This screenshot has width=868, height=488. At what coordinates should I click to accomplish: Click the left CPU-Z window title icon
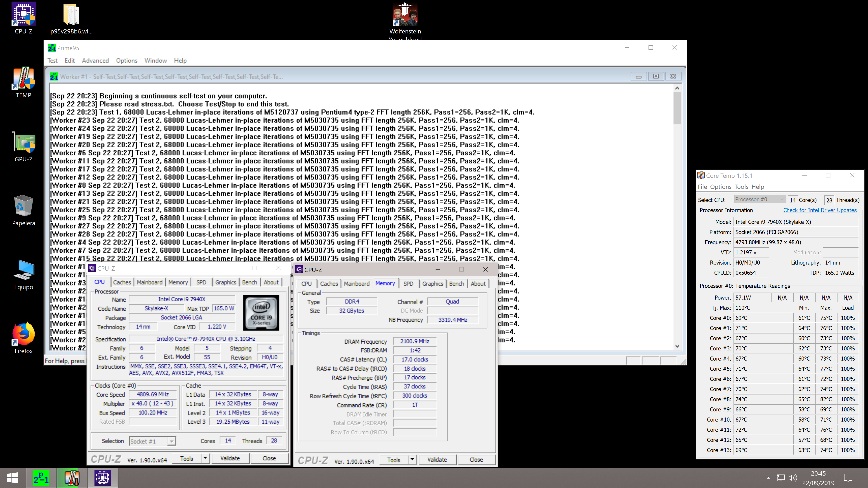[x=92, y=268]
